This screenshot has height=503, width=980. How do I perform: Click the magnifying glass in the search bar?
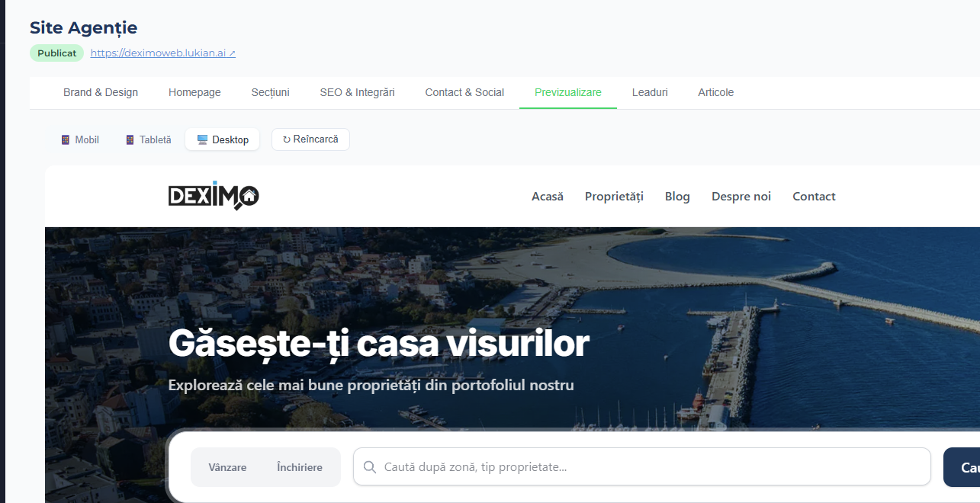point(370,466)
